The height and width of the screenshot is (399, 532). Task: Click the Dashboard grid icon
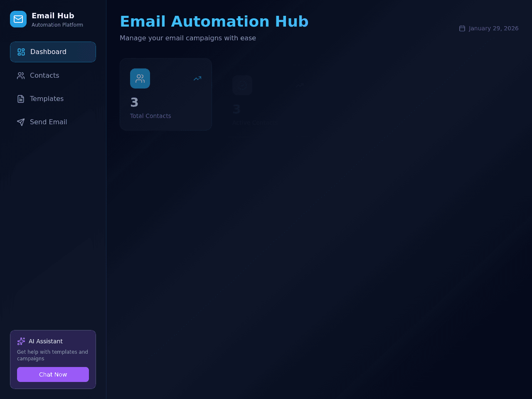coord(21,52)
